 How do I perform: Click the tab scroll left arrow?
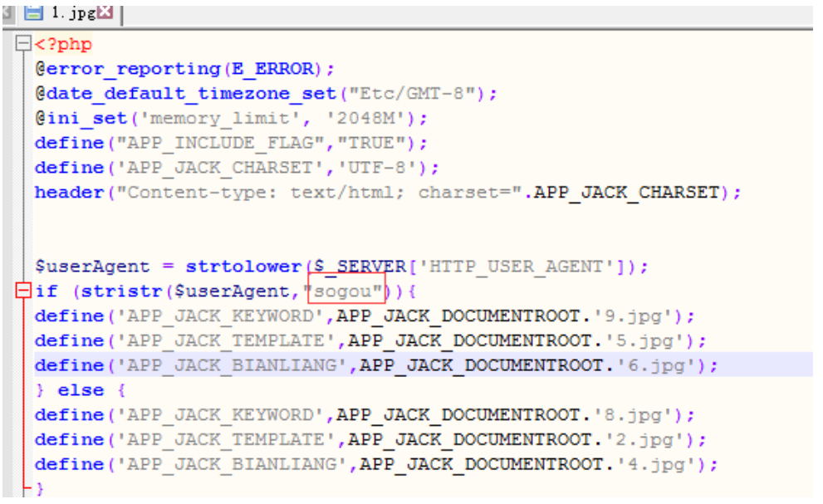[7, 12]
